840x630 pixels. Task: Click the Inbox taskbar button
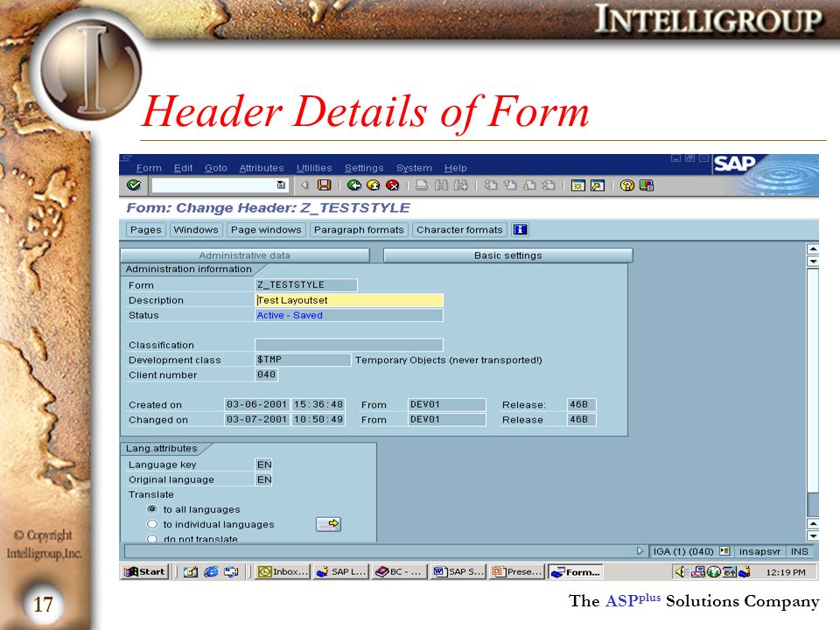coord(283,571)
